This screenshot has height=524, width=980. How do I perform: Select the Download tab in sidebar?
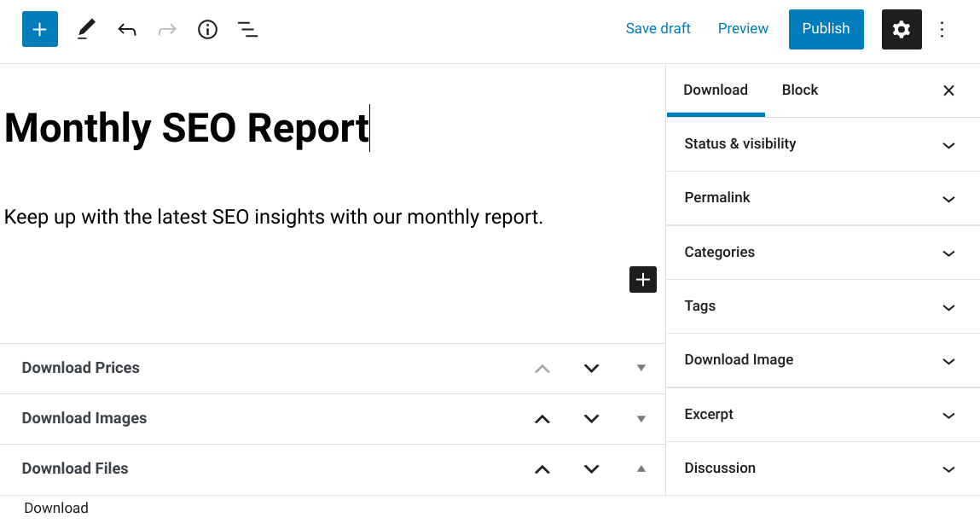coord(715,90)
